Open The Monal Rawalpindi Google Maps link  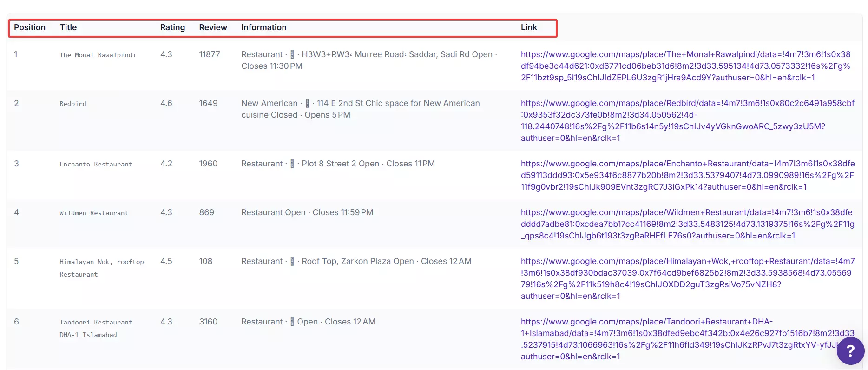685,66
